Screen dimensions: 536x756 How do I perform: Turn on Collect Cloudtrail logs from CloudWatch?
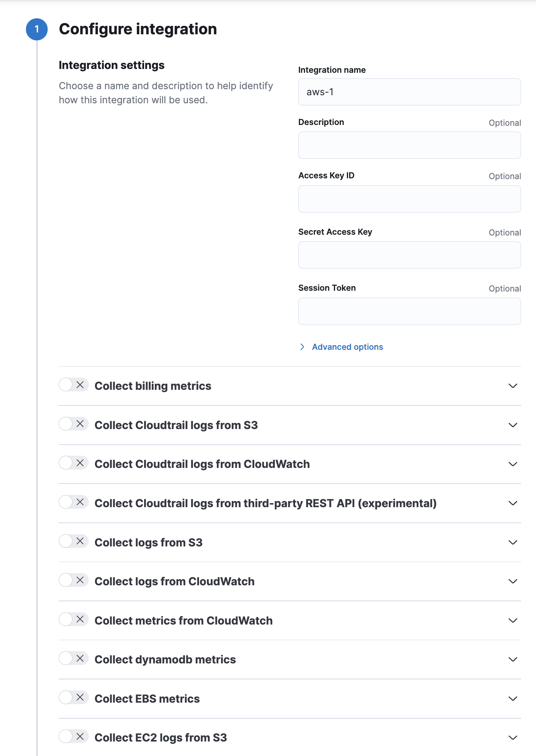tap(73, 463)
